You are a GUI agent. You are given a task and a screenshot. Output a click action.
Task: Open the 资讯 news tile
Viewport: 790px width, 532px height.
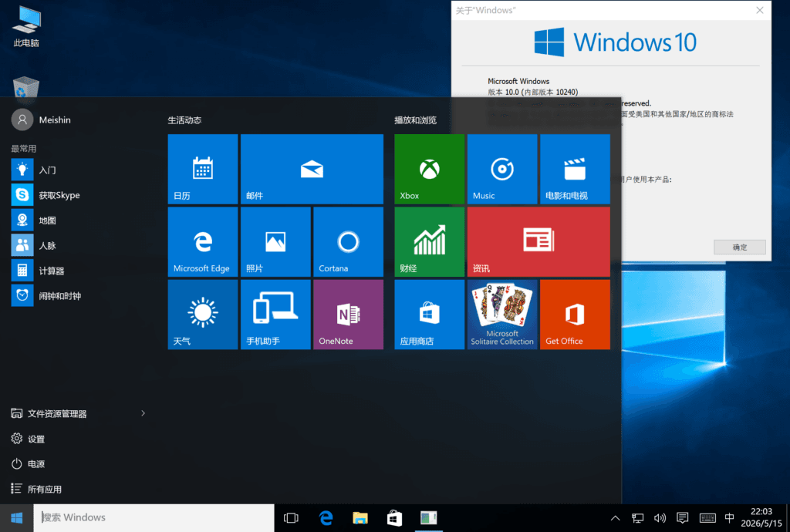538,241
